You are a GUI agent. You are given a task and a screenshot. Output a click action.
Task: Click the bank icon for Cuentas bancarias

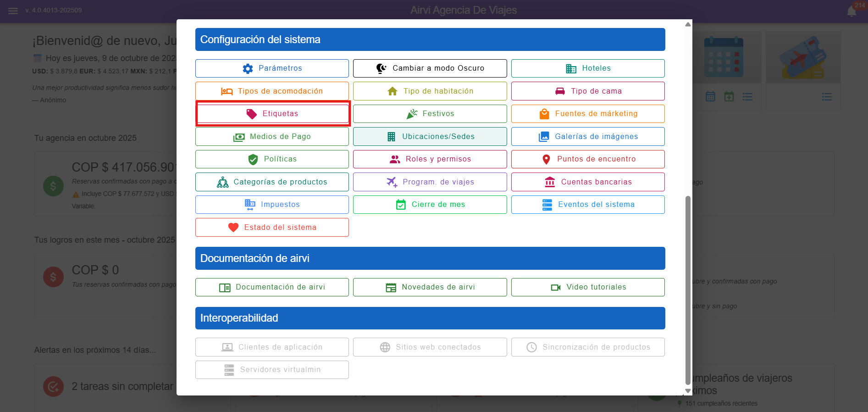[549, 182]
